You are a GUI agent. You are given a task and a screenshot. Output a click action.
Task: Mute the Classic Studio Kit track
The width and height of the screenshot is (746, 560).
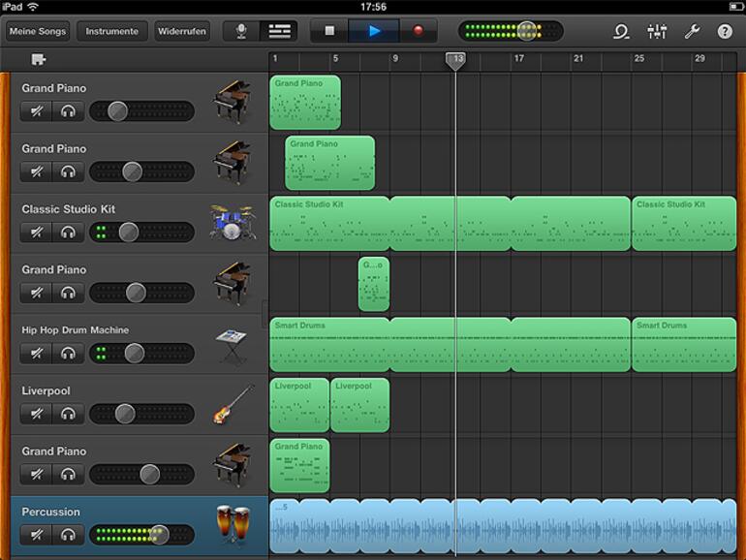coord(36,233)
